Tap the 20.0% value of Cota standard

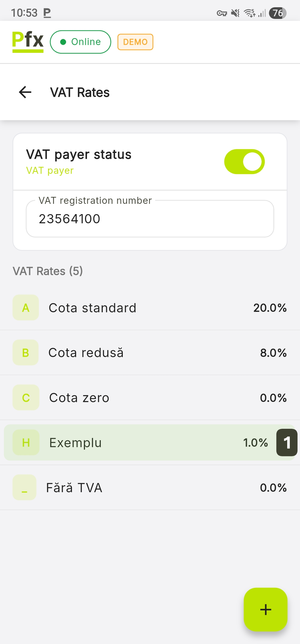270,308
